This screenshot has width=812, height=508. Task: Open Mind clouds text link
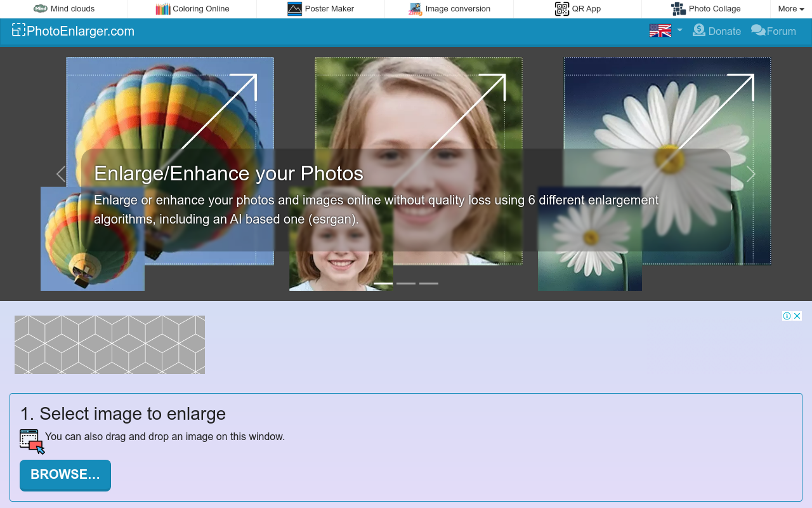[x=72, y=9]
